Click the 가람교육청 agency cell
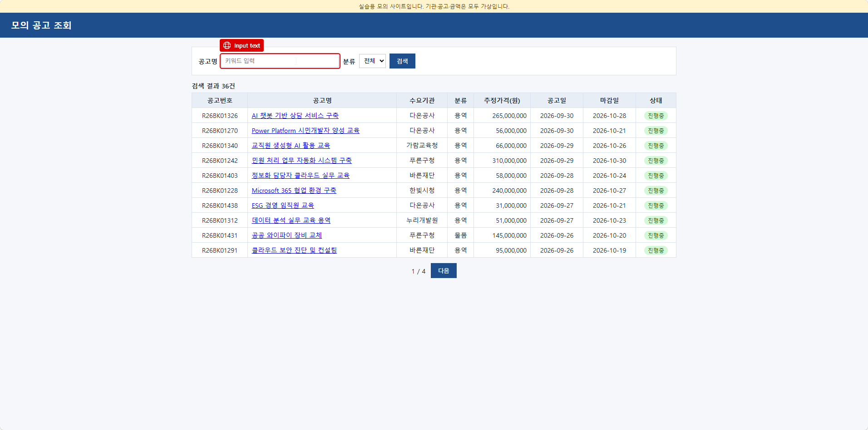This screenshot has height=430, width=868. click(x=422, y=146)
